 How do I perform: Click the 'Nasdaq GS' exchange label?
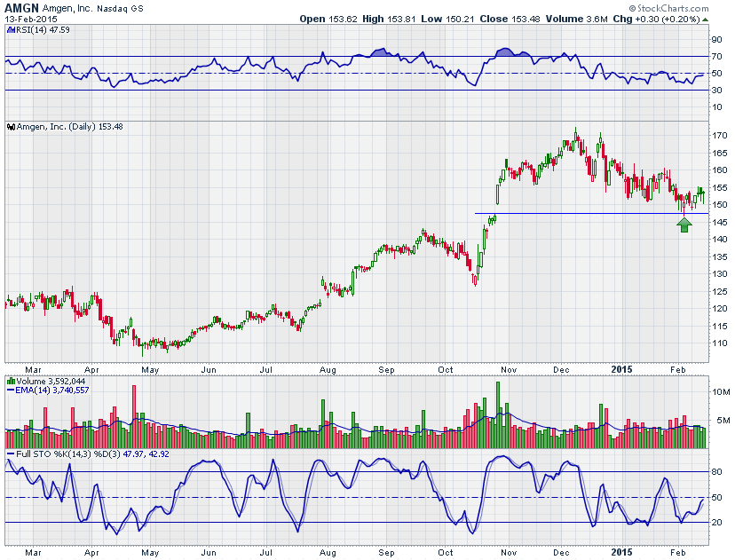pyautogui.click(x=120, y=9)
